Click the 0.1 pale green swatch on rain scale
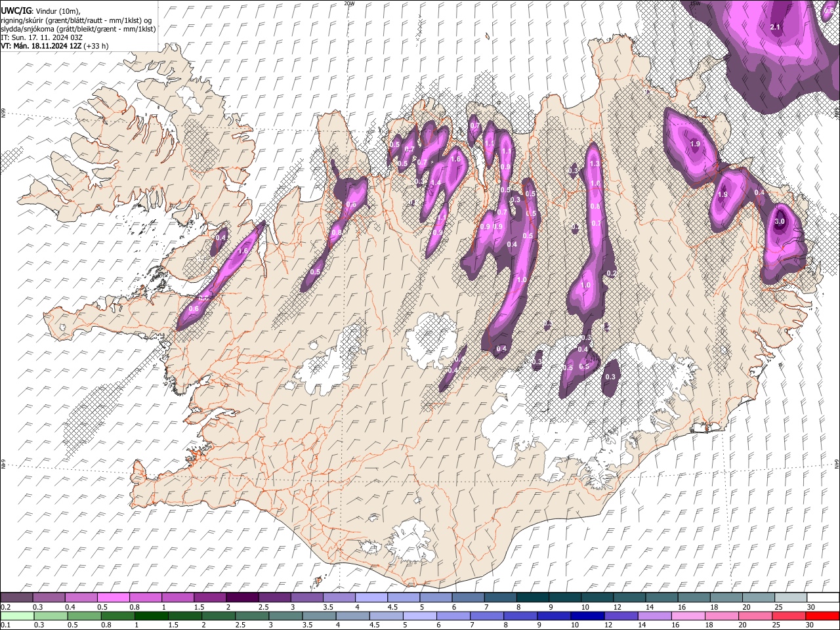Viewport: 840px width, 630px height. 17,616
